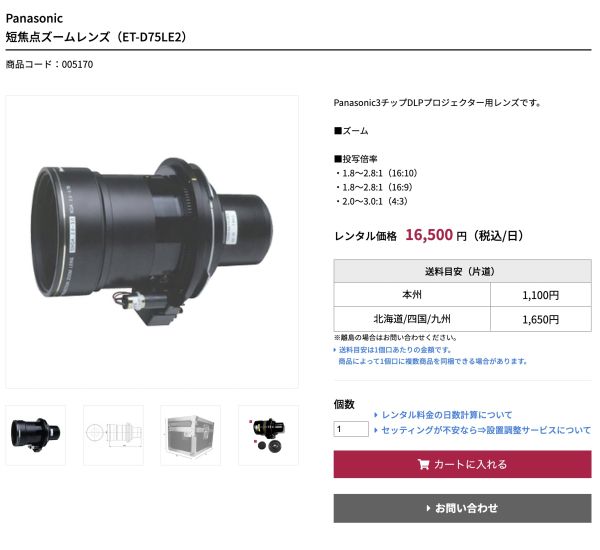600x550 pixels.
Task: Click the quantity 個数 input field
Action: 351,429
